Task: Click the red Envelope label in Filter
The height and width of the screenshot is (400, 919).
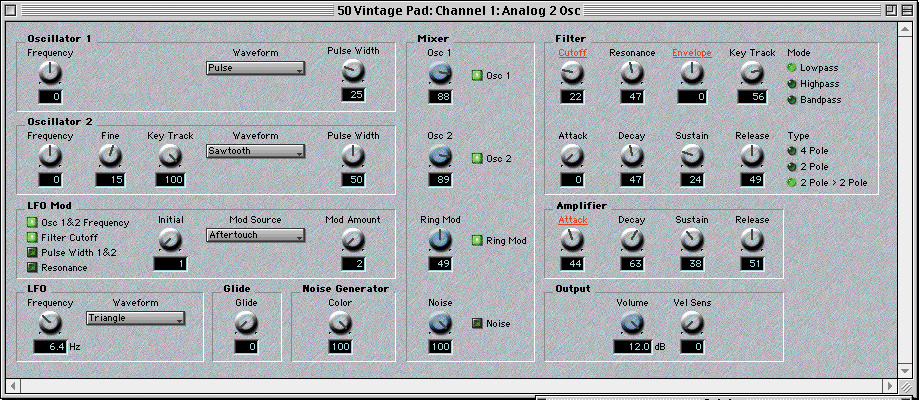Action: (692, 53)
